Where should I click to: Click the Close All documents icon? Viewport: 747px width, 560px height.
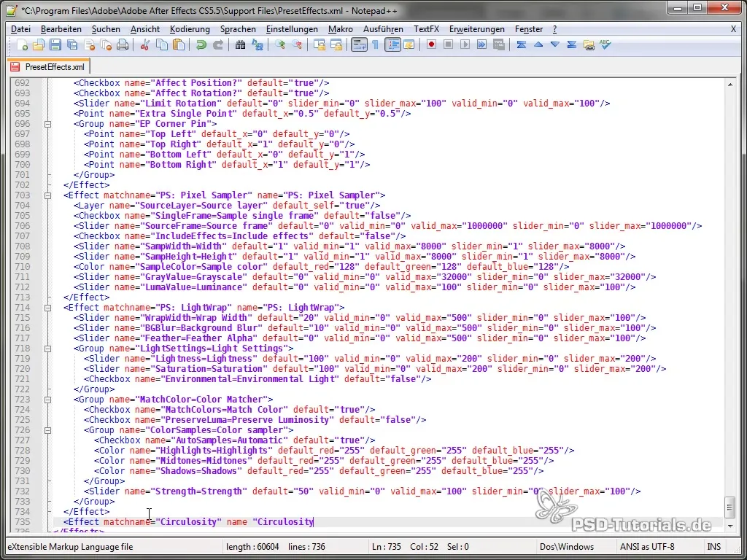(x=106, y=45)
